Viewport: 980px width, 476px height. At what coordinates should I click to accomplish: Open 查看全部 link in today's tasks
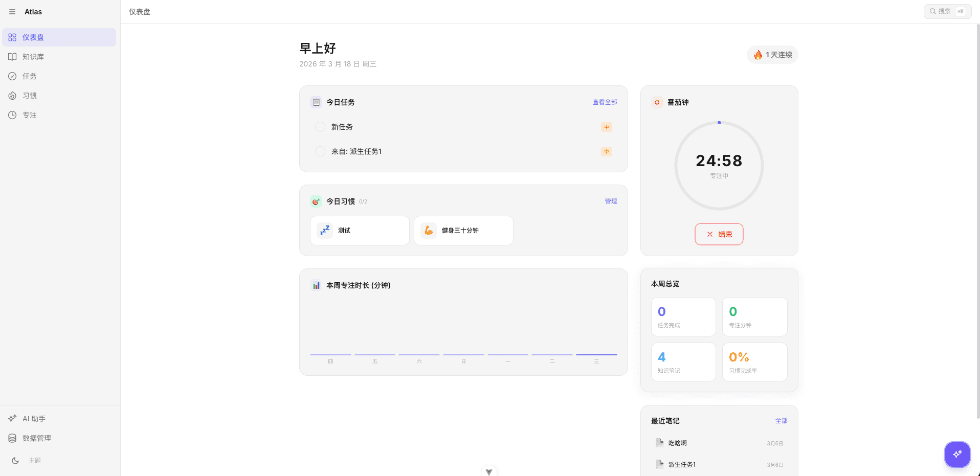(x=605, y=102)
